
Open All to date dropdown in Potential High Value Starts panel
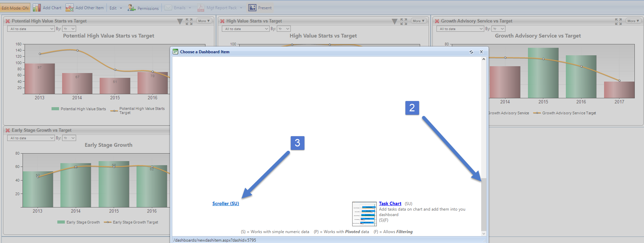(31, 29)
